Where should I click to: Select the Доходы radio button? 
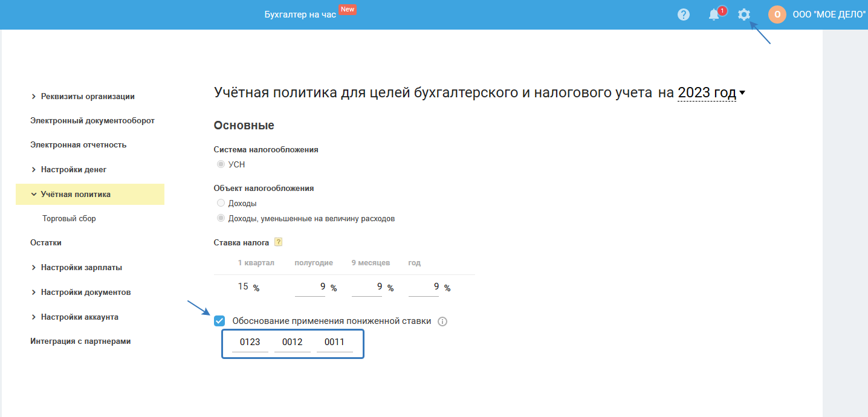click(x=221, y=203)
